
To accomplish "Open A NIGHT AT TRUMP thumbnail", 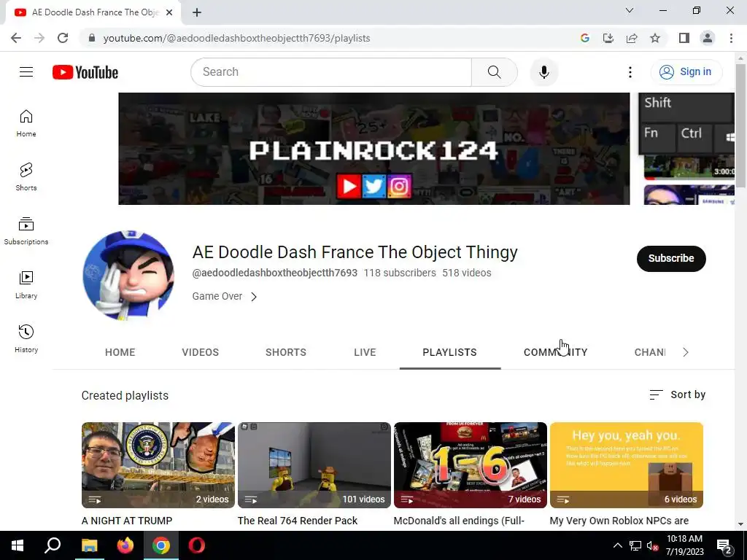I will point(158,465).
